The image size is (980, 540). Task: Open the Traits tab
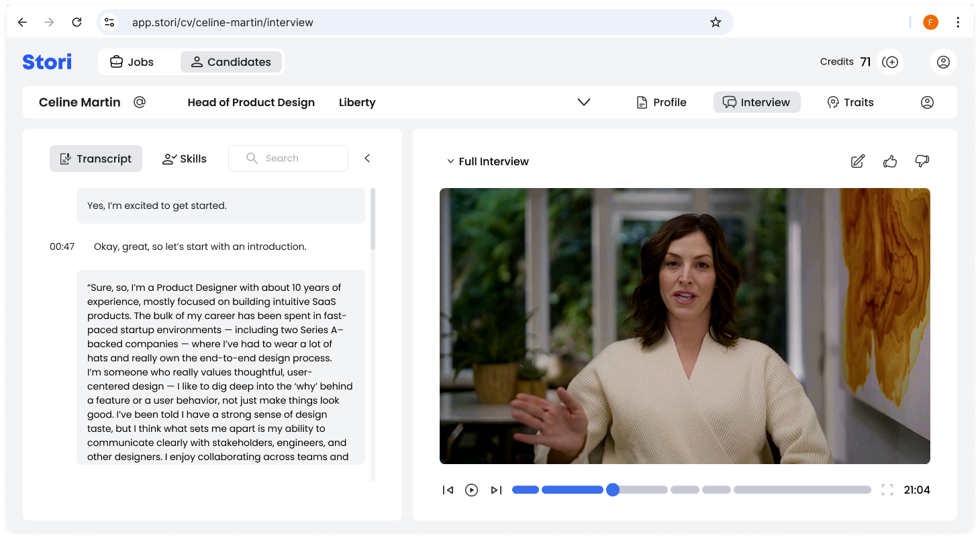click(x=850, y=102)
